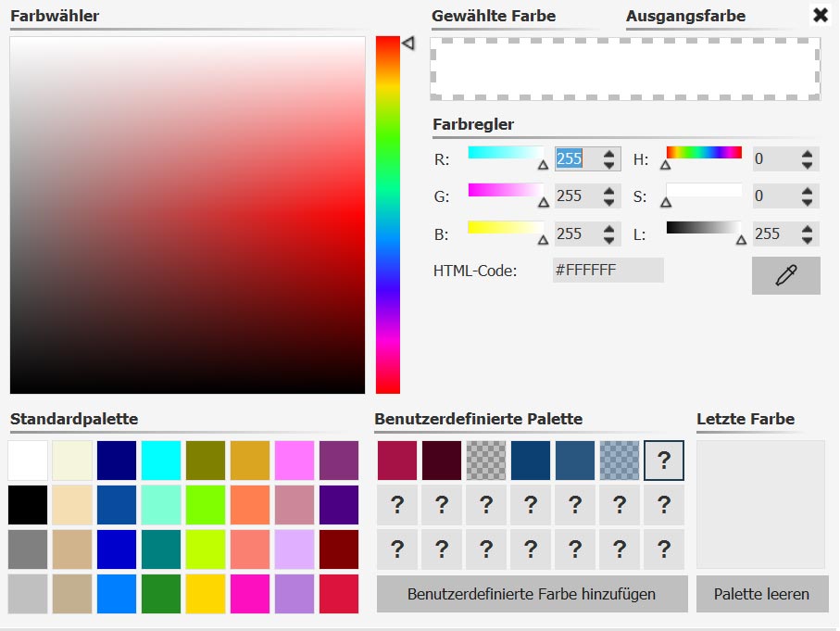Click the R value input field
This screenshot has height=631, width=840.
point(578,158)
